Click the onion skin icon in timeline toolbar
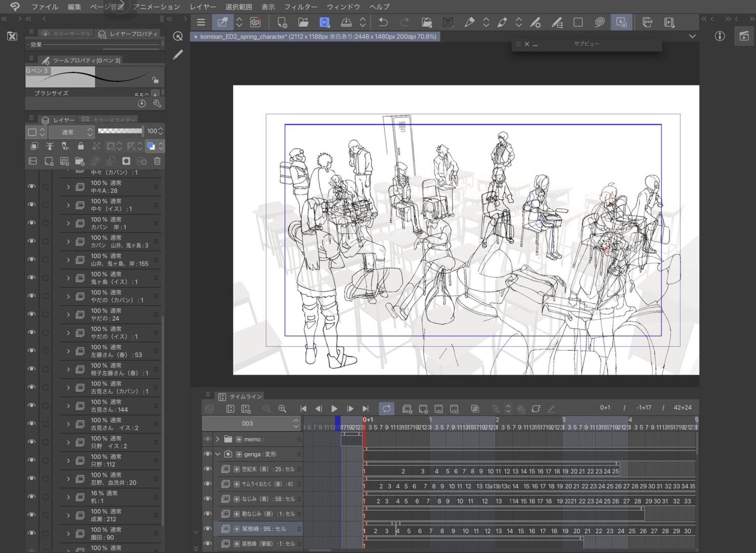This screenshot has height=553, width=756. pyautogui.click(x=475, y=409)
